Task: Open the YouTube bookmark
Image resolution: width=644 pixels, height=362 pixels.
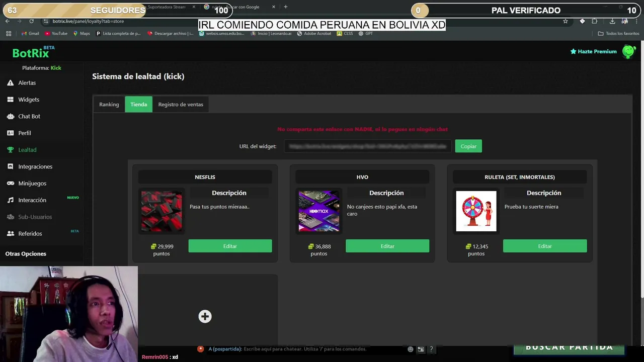Action: [x=56, y=34]
